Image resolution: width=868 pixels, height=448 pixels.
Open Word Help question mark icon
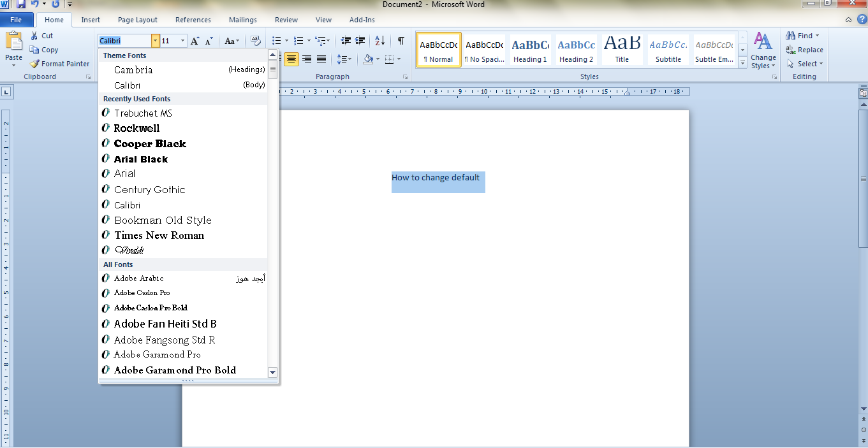click(862, 20)
